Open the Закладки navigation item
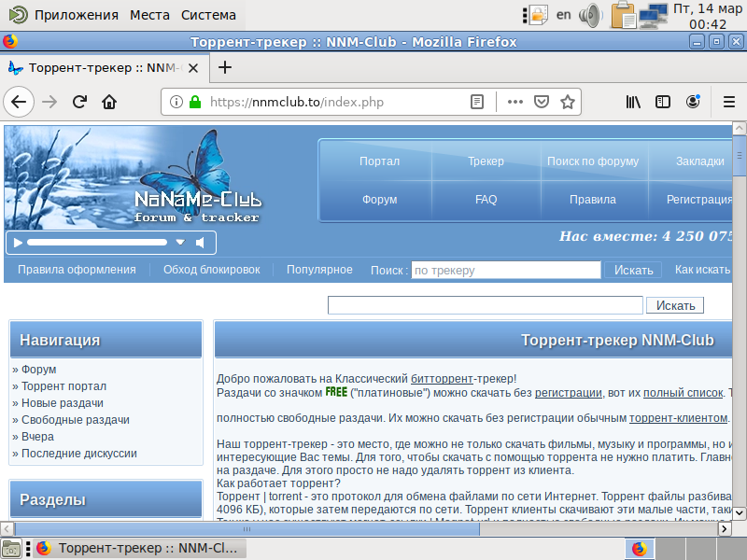Screen dimensions: 747x560 (x=699, y=161)
